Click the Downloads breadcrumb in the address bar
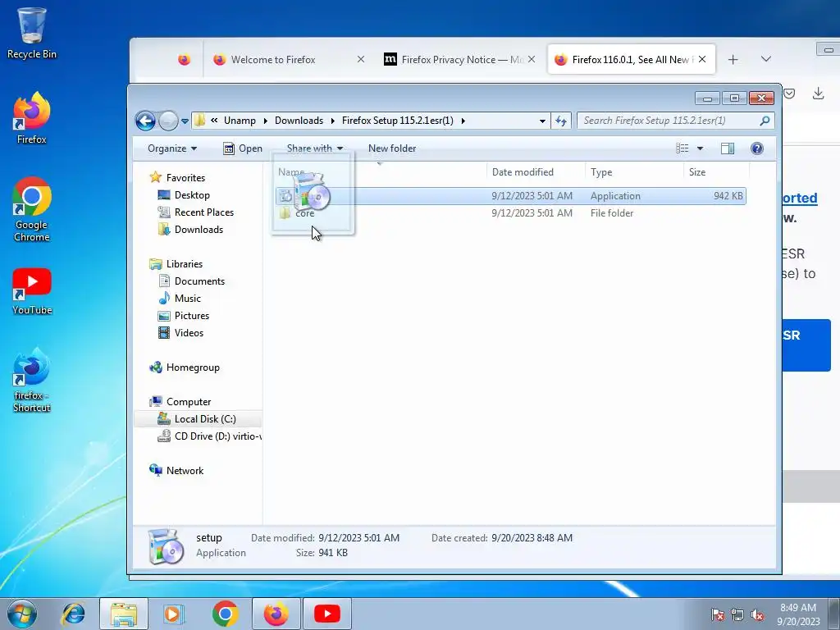The width and height of the screenshot is (840, 630). point(299,121)
